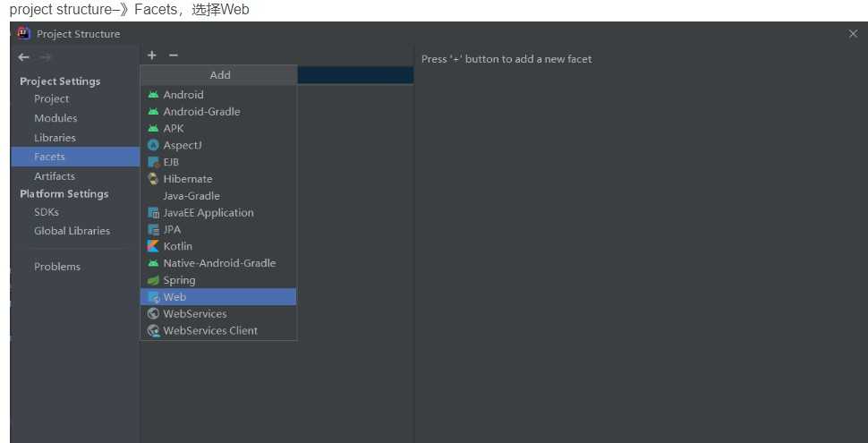The width and height of the screenshot is (868, 443).
Task: Click the Android-Gradle robot icon
Action: [153, 111]
